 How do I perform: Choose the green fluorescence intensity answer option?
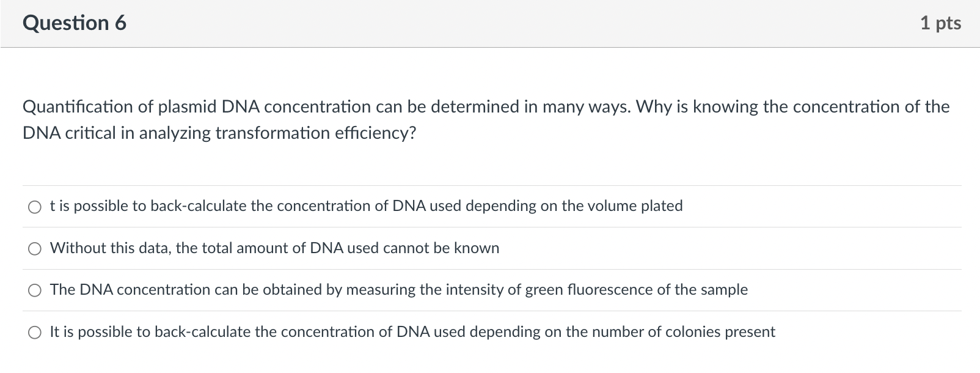click(x=35, y=290)
